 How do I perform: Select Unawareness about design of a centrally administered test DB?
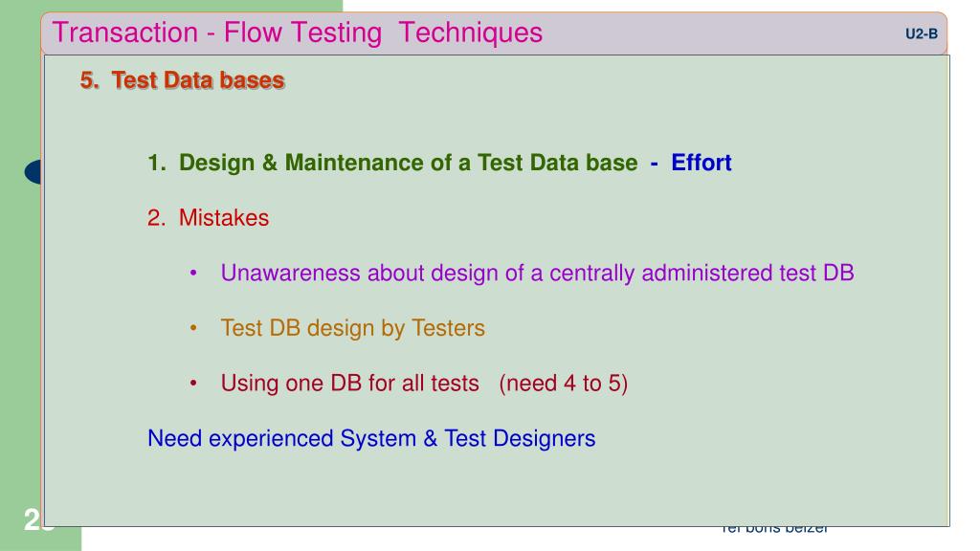pyautogui.click(x=538, y=273)
